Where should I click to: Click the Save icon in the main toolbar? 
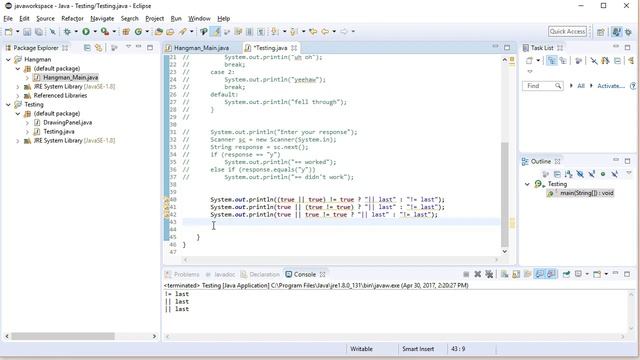27,31
